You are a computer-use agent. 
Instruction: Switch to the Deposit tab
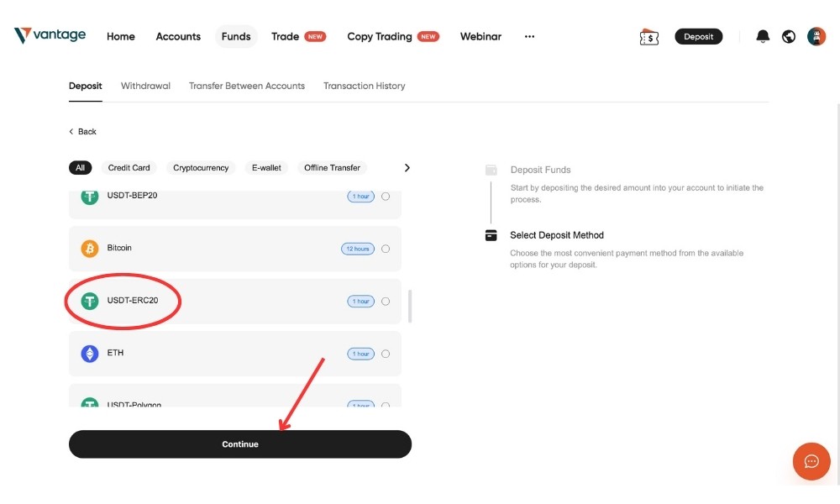tap(85, 86)
